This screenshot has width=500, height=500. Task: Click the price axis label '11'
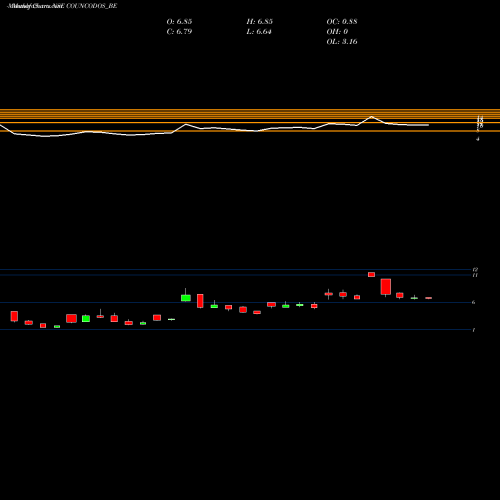(x=475, y=275)
